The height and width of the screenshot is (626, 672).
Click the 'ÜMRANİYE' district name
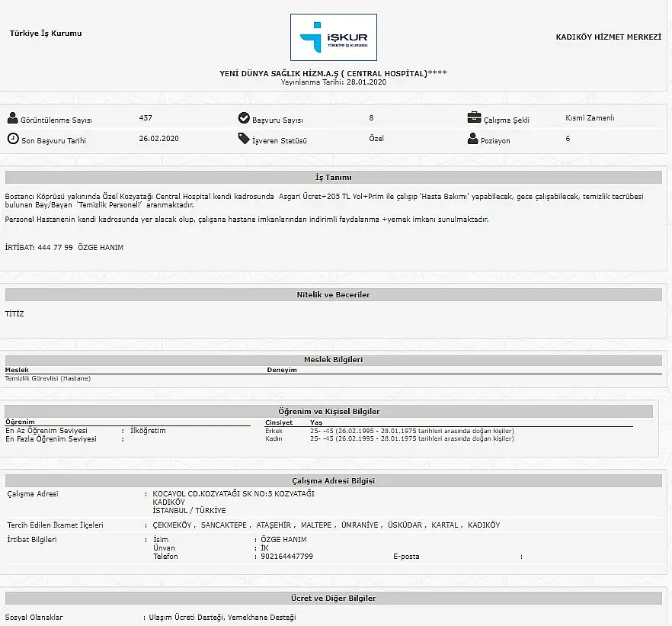pyautogui.click(x=360, y=525)
